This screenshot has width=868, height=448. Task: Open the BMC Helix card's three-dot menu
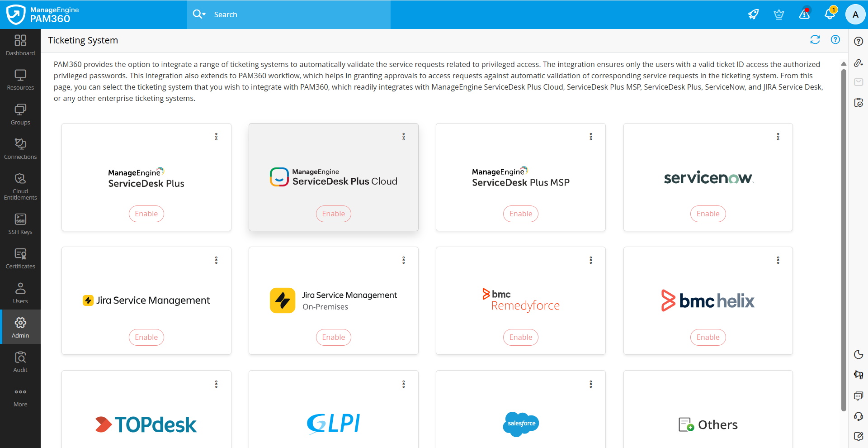tap(778, 260)
